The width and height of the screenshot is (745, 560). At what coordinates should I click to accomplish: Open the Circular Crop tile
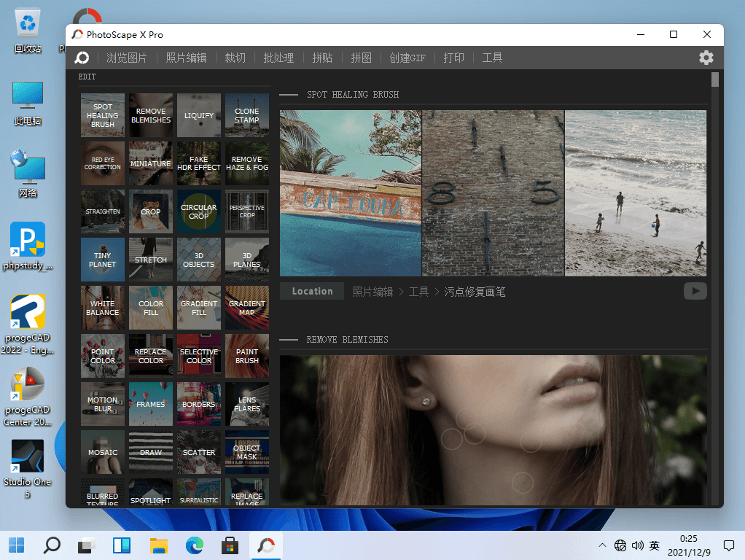pyautogui.click(x=199, y=211)
